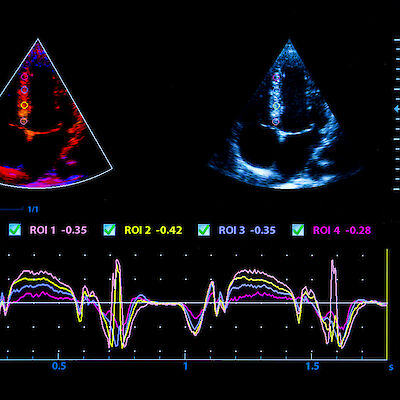The height and width of the screenshot is (400, 400).
Task: Click the lowest ROI marker in grayscale echo image
Action: tap(275, 121)
